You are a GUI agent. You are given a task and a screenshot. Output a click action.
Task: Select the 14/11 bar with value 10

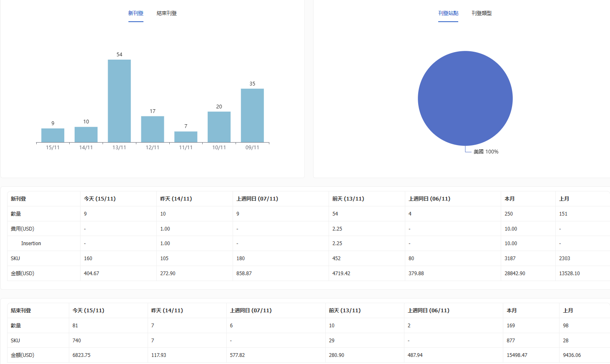86,134
